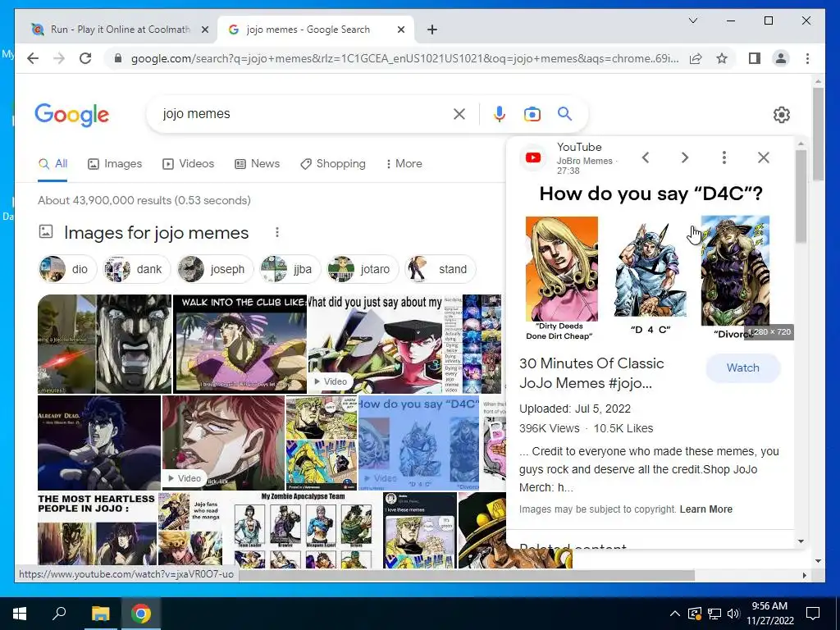
Task: Open My Zombie Apocalypse Team thumbnail
Action: tap(304, 529)
